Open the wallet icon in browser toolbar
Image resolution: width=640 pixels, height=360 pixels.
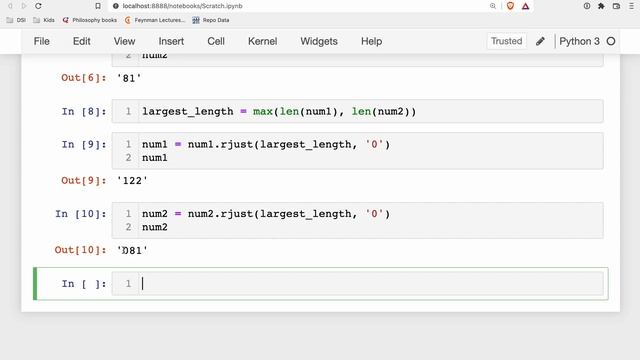[616, 6]
